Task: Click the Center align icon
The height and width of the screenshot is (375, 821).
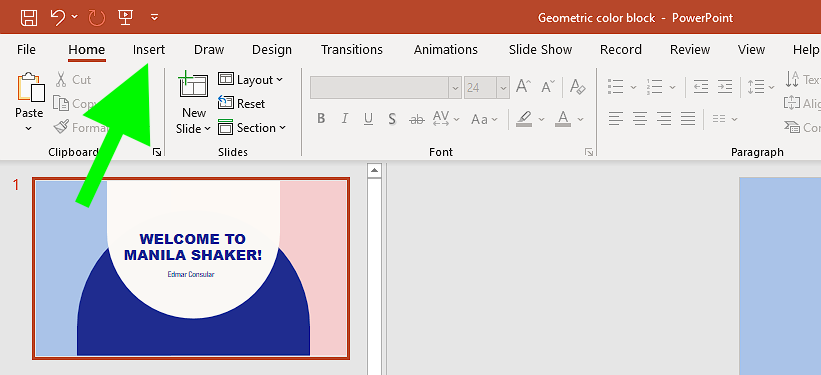Action: point(640,118)
